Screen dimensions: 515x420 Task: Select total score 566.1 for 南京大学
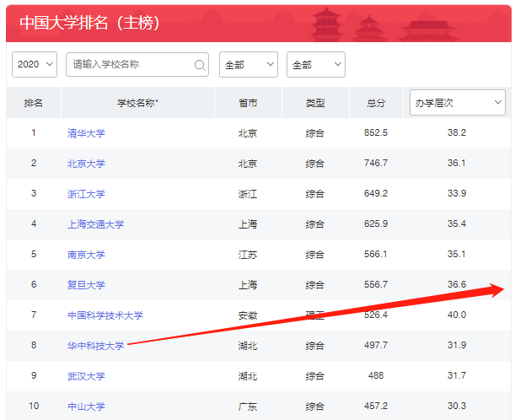tap(376, 254)
